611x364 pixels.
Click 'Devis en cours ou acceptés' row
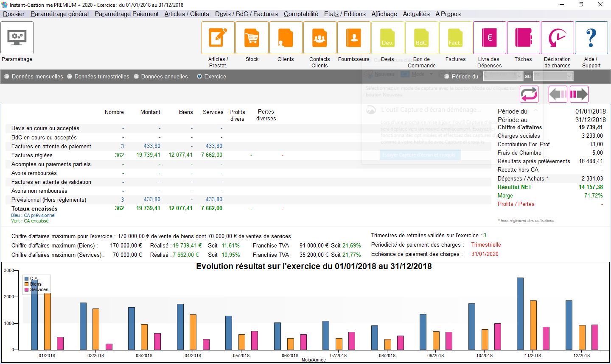click(248, 128)
